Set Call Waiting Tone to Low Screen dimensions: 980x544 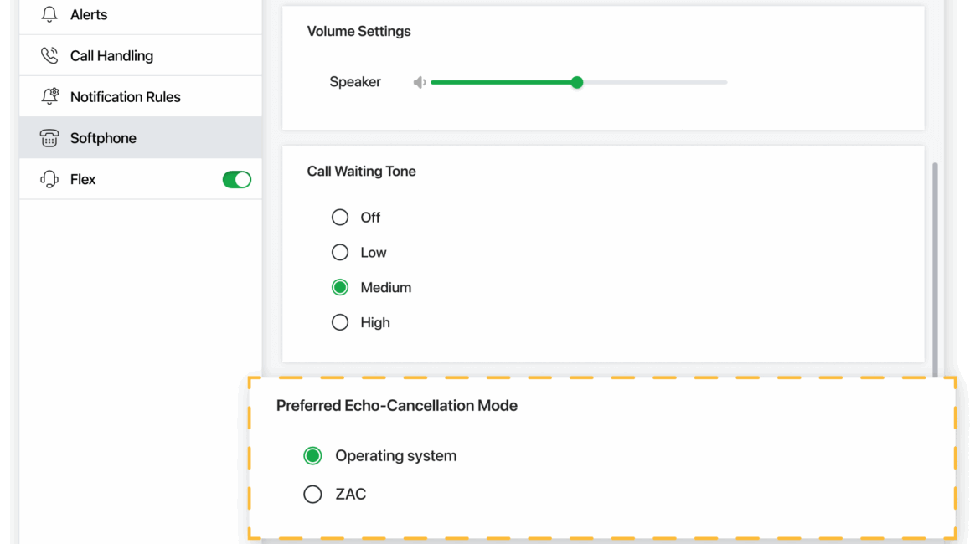point(340,253)
